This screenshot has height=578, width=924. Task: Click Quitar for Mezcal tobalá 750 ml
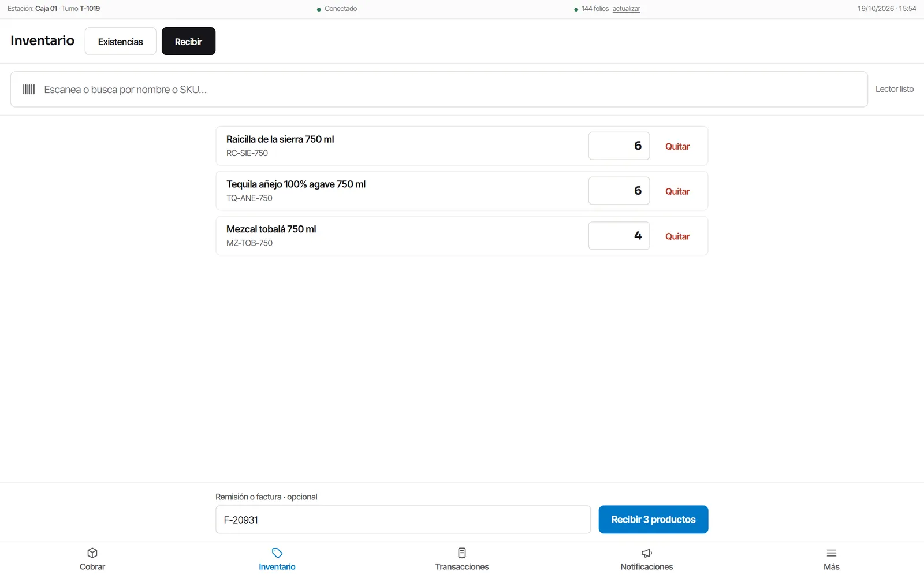pyautogui.click(x=677, y=236)
